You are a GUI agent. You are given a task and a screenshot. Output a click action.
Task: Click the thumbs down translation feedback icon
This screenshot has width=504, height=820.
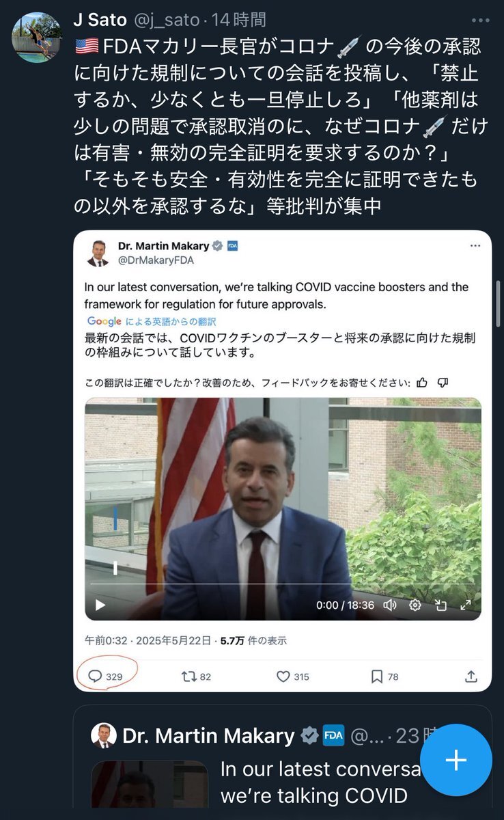coord(443,382)
